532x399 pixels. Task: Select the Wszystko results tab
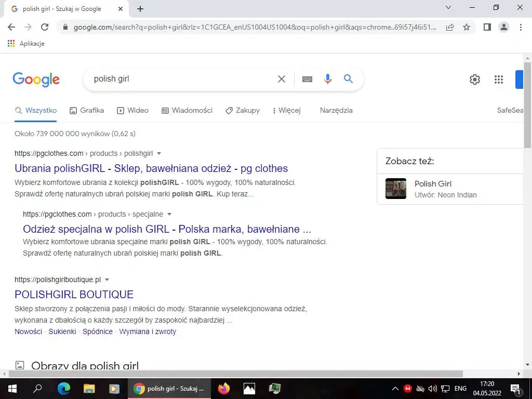click(x=36, y=111)
